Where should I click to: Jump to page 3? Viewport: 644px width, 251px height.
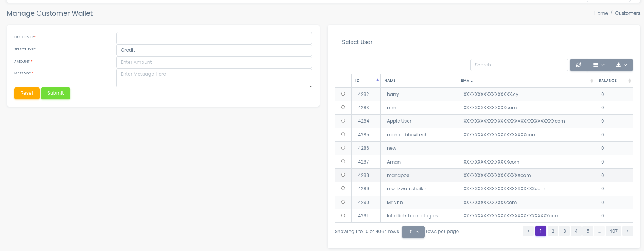coord(564,231)
